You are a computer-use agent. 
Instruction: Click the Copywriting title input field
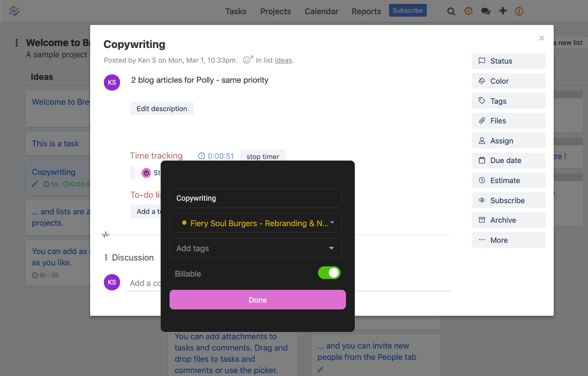click(255, 198)
